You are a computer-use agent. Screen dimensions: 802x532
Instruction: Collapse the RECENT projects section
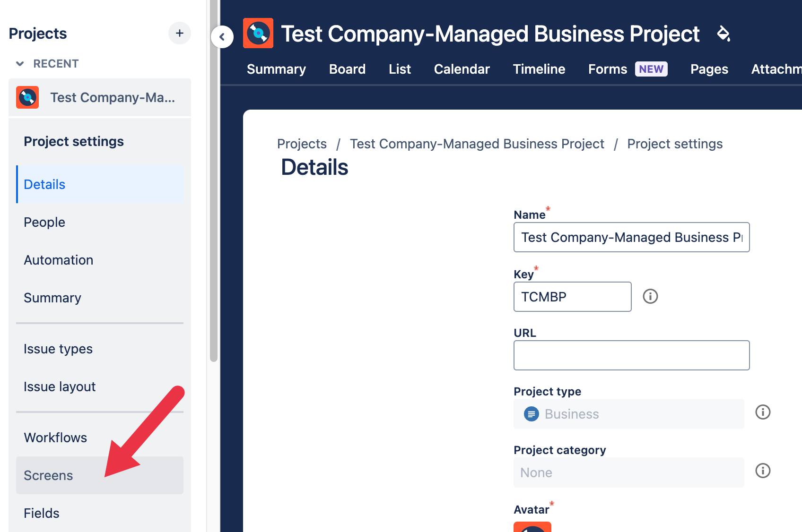coord(19,63)
